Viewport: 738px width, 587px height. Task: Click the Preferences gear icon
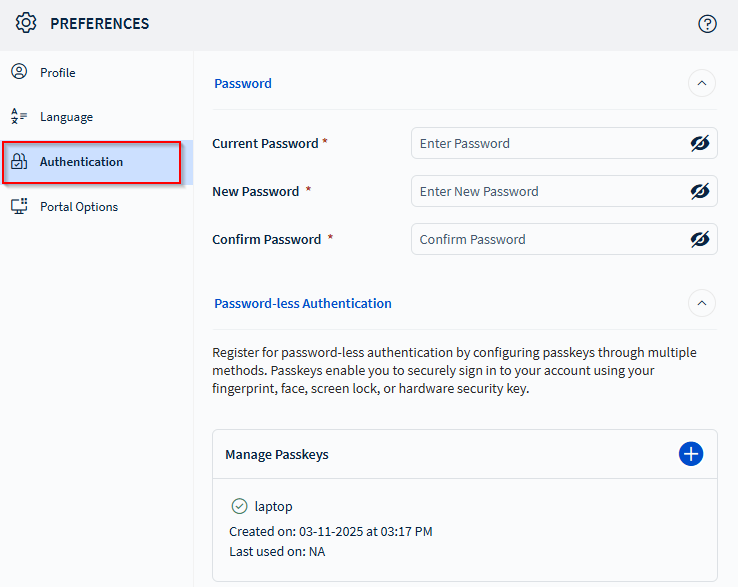tap(25, 23)
